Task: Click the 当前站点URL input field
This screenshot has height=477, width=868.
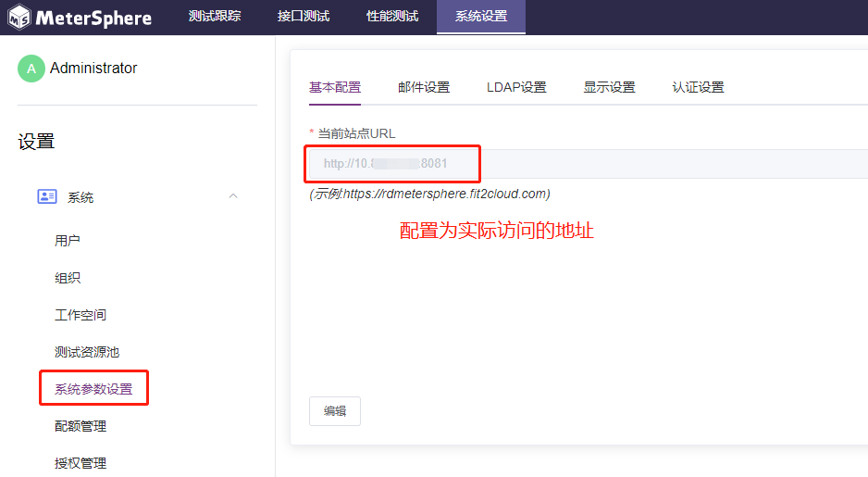Action: click(588, 163)
